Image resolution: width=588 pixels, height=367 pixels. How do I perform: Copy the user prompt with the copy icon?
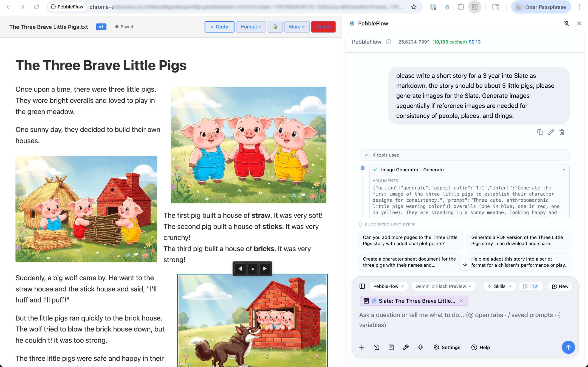point(540,132)
